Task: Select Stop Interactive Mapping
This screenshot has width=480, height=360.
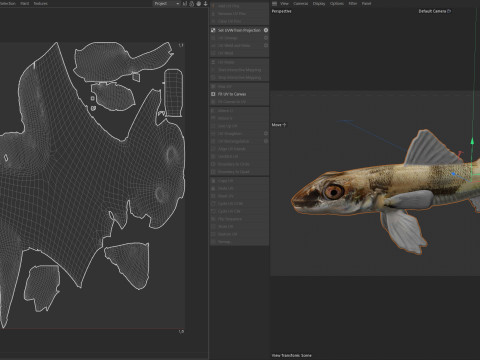Action: pos(239,77)
